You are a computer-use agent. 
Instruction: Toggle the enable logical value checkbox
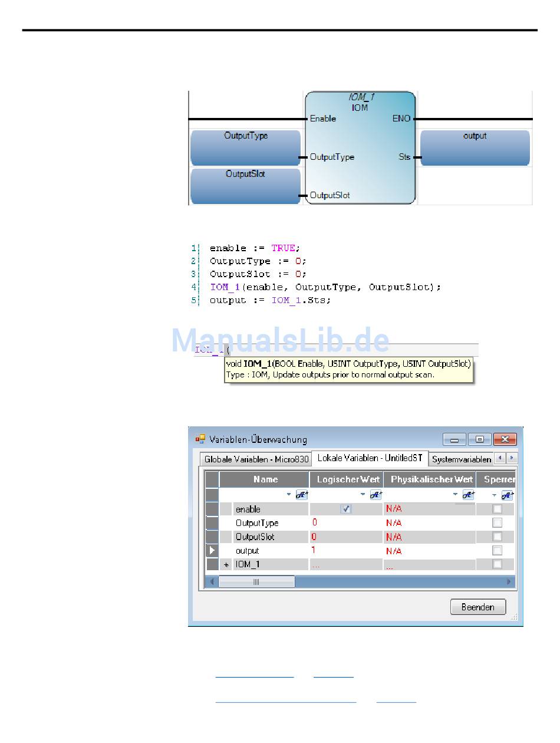pos(346,509)
